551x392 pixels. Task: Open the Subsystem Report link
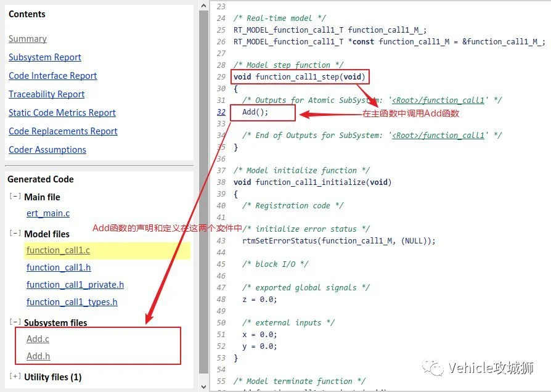point(44,57)
